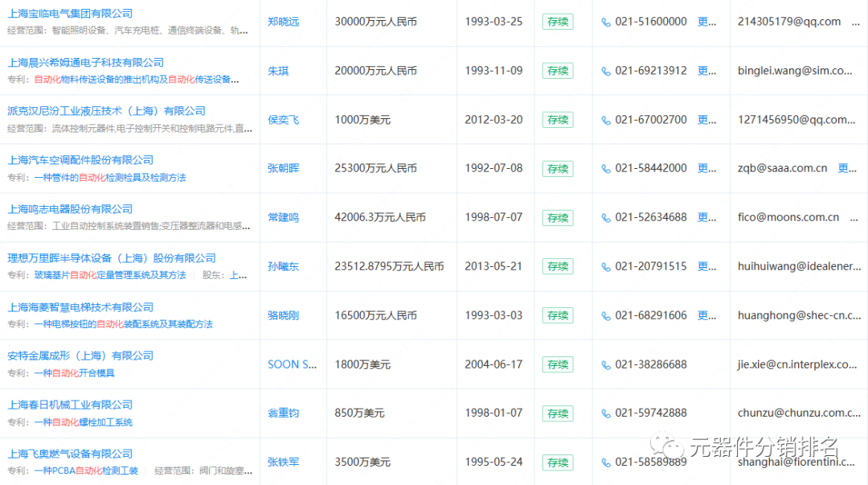Click phone icon beside 021-38286688

pos(606,364)
